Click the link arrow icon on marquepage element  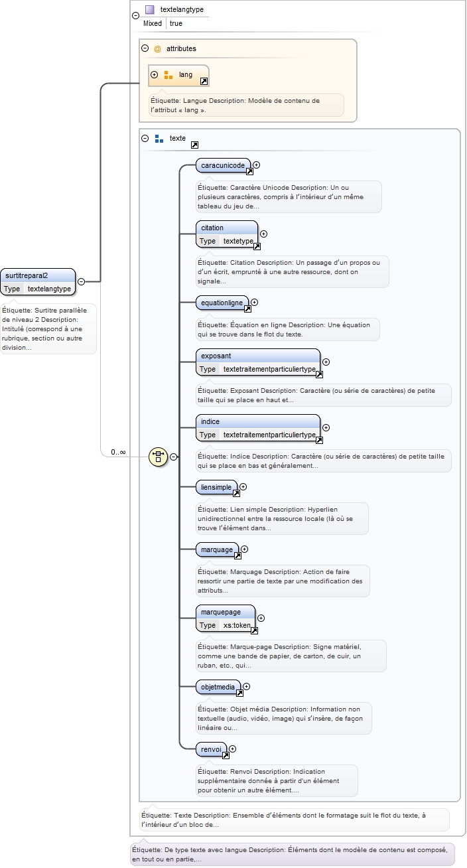tap(254, 631)
